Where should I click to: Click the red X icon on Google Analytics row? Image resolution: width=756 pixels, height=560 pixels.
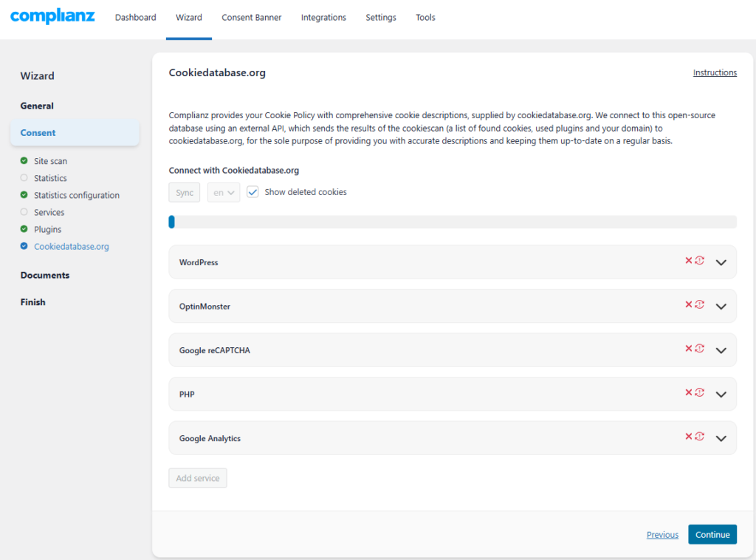[x=689, y=436]
